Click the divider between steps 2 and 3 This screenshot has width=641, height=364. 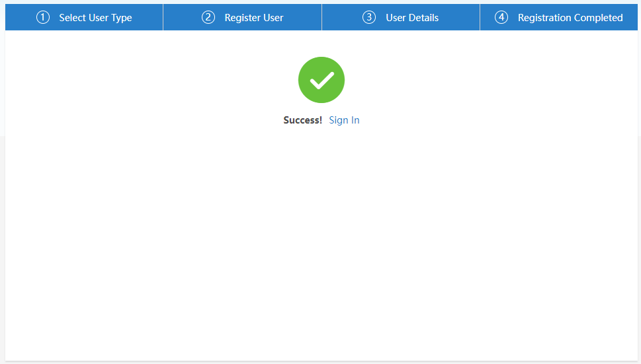click(321, 17)
